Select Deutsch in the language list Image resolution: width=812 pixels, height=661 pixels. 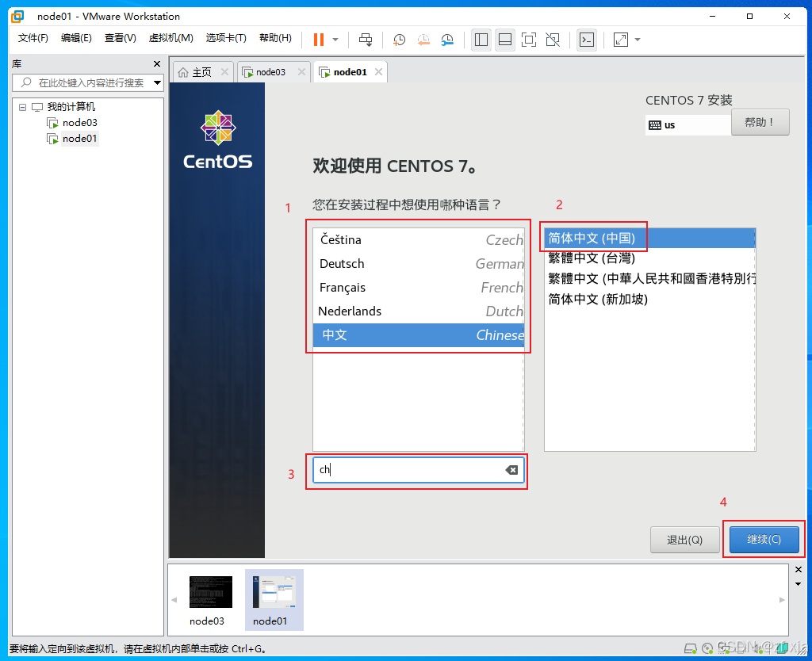[x=419, y=263]
